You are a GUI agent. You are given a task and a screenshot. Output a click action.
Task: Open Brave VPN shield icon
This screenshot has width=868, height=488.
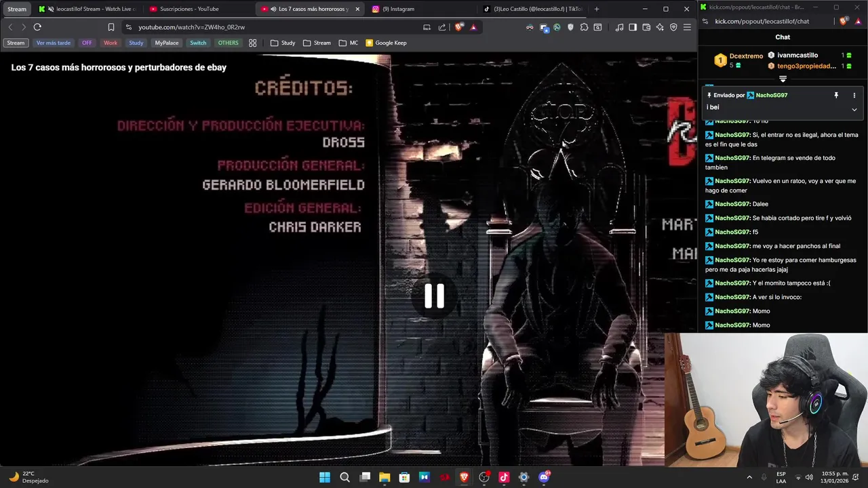(673, 27)
